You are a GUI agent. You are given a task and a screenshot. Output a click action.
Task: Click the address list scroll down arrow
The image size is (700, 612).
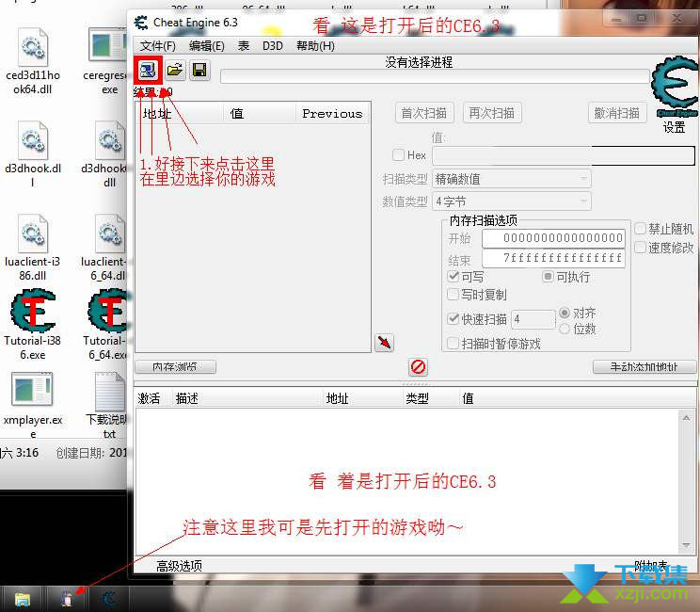pos(686,545)
